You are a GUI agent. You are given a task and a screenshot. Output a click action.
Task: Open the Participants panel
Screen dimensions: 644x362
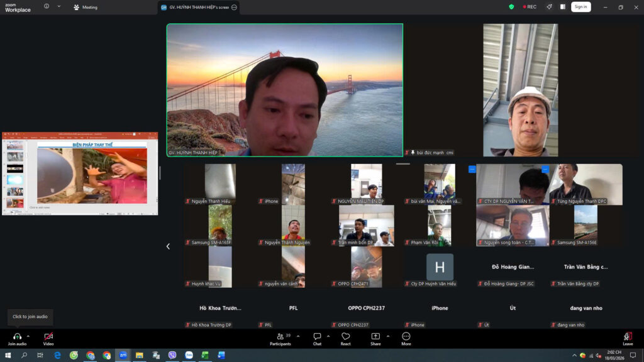280,337
